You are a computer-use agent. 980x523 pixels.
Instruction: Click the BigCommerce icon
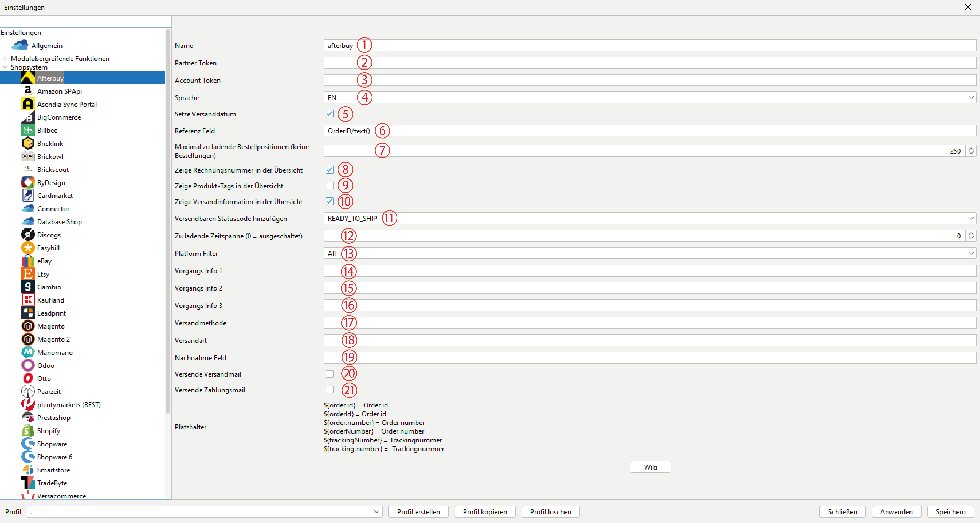pos(28,117)
